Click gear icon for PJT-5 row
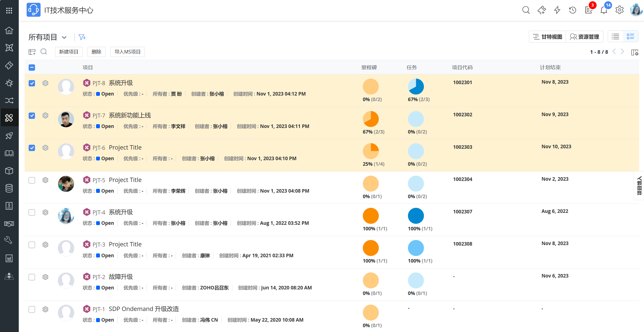Viewport: 644px width, 332px height. [45, 180]
